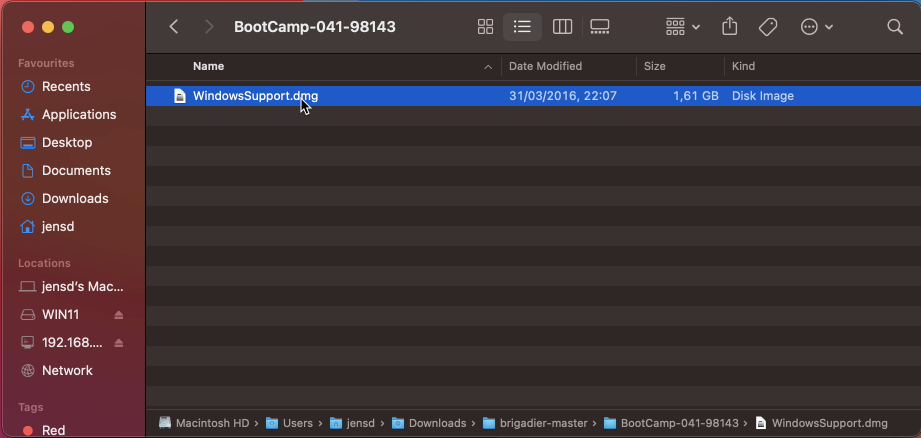Open the Group By dropdown
The width and height of the screenshot is (921, 438).
click(683, 26)
